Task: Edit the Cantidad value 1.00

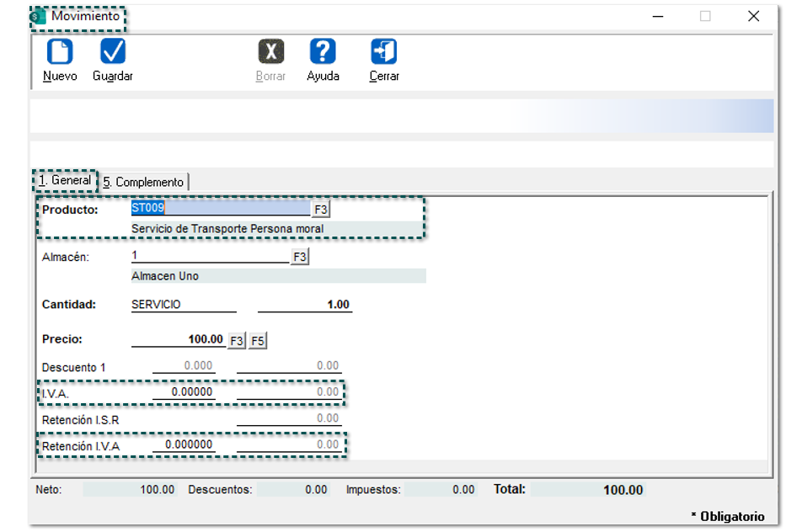Action: 305,305
